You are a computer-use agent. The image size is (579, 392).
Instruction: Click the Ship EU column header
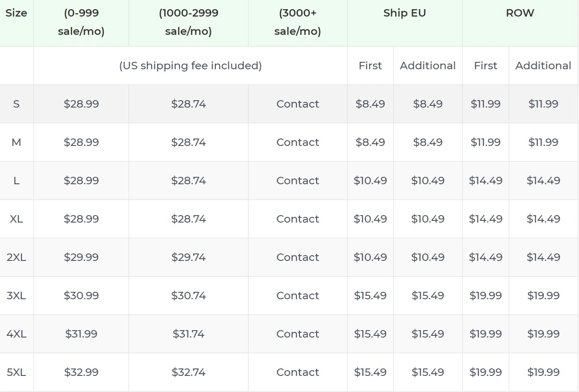tap(404, 13)
